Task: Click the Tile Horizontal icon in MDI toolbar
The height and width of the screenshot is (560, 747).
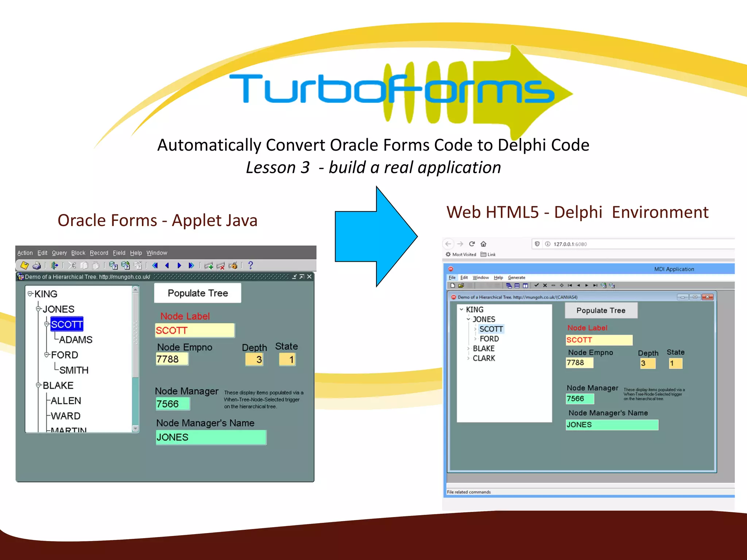Action: click(x=517, y=285)
